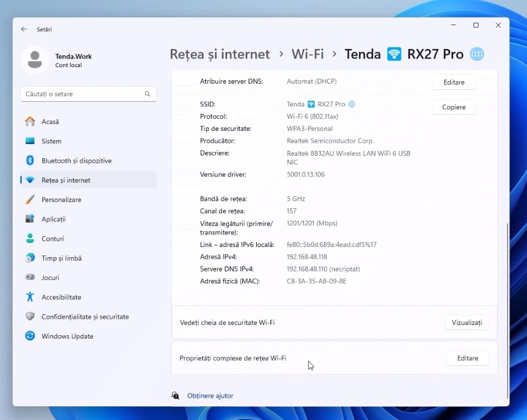Open Accesibilitate settings
Viewport: 527px width, 420px height.
(88, 297)
